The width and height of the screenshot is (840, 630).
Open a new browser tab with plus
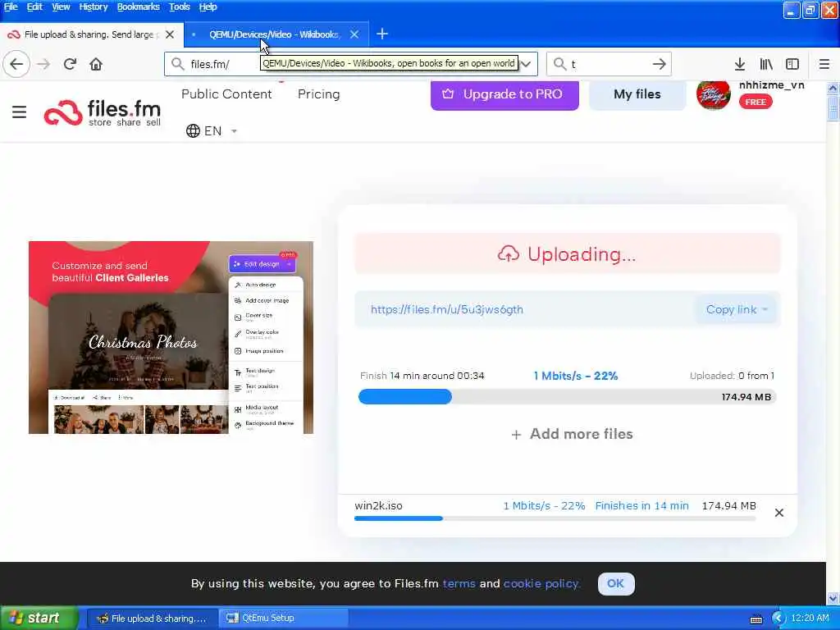click(x=382, y=34)
